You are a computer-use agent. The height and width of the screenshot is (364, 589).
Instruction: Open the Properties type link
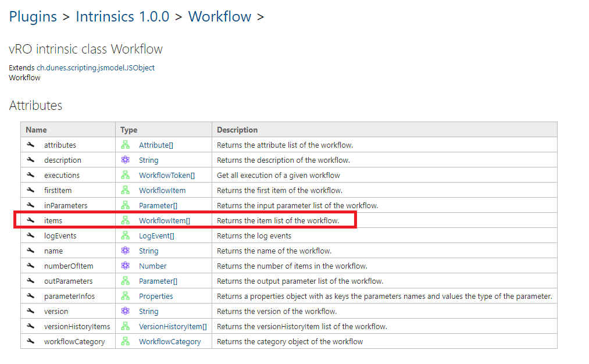click(x=156, y=296)
